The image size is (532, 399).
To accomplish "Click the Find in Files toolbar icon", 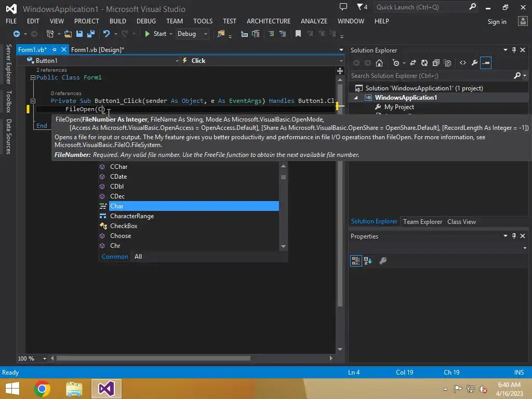I will click(221, 34).
